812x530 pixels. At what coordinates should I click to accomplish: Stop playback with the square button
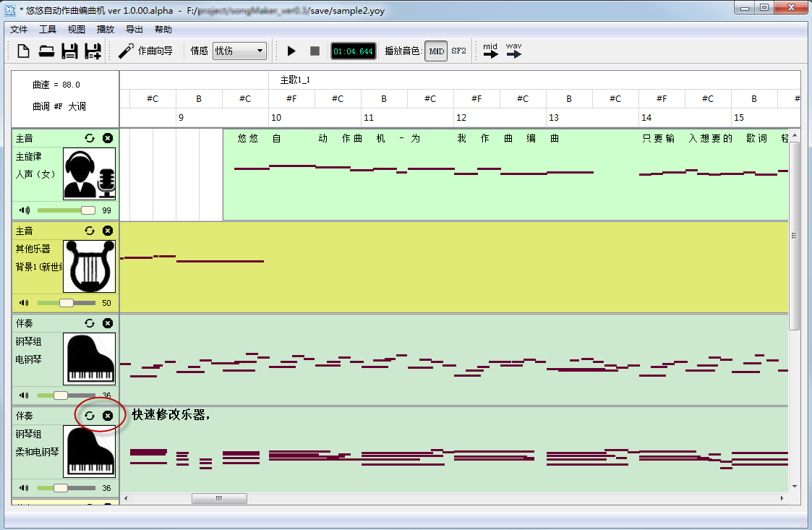[315, 51]
